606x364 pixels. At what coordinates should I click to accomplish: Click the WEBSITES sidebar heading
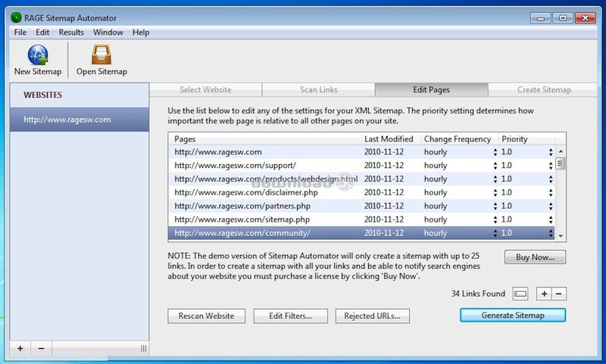coord(43,95)
